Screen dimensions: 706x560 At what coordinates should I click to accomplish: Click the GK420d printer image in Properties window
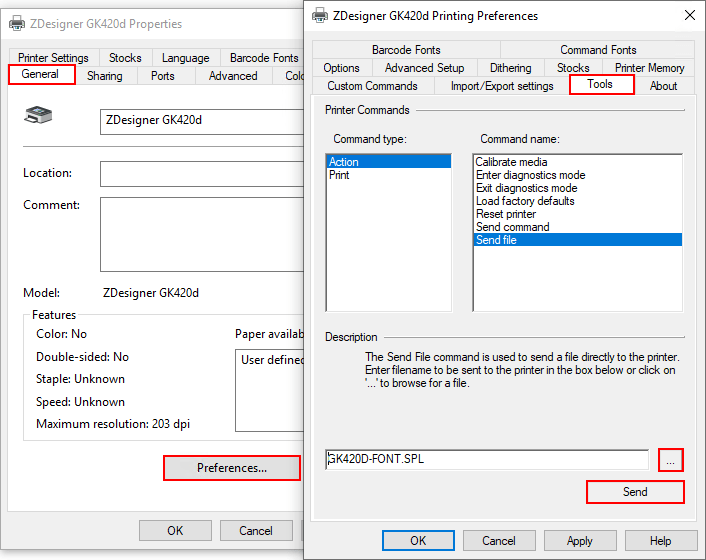click(x=38, y=115)
